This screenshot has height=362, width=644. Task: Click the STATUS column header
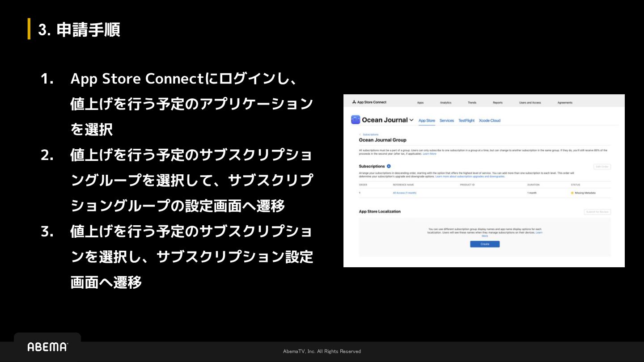pyautogui.click(x=576, y=185)
